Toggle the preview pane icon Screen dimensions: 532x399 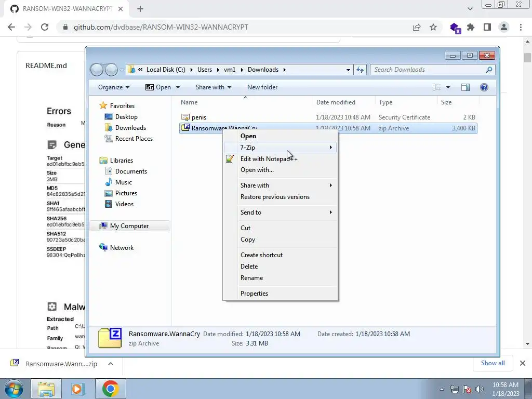tap(465, 87)
